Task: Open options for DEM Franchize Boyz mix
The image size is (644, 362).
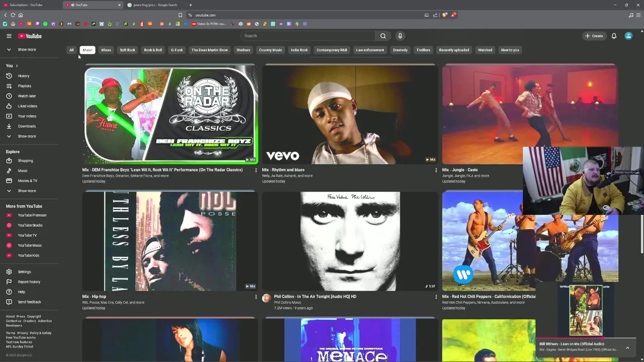Action: pyautogui.click(x=256, y=170)
